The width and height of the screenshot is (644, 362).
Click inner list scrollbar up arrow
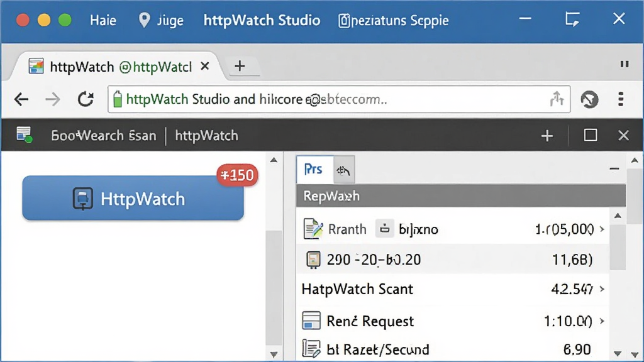[x=618, y=216]
